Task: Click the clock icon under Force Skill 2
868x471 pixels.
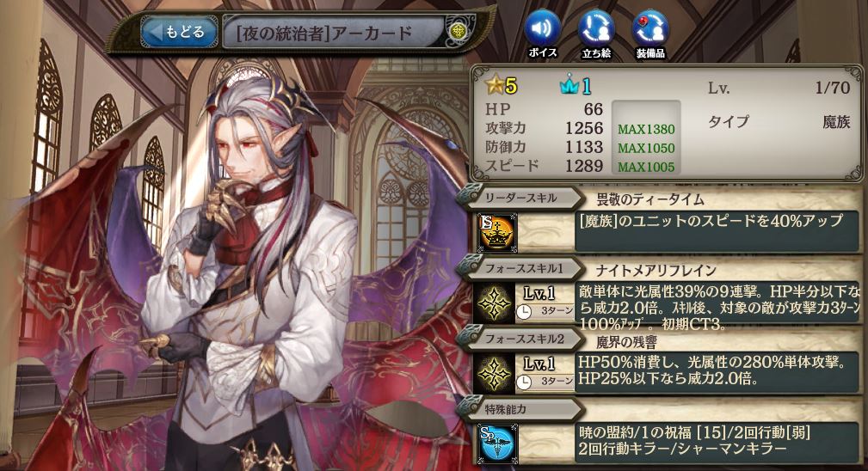Action: [524, 382]
